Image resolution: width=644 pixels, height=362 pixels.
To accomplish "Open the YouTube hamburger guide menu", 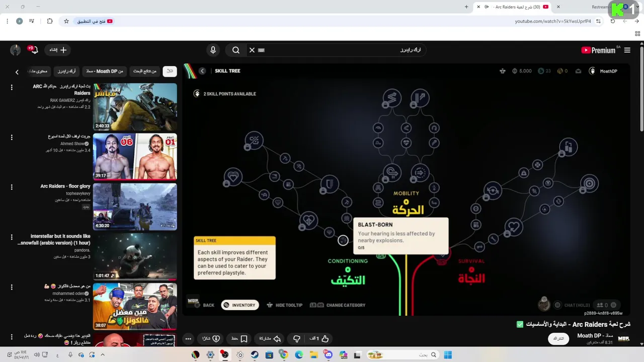I will pyautogui.click(x=627, y=50).
